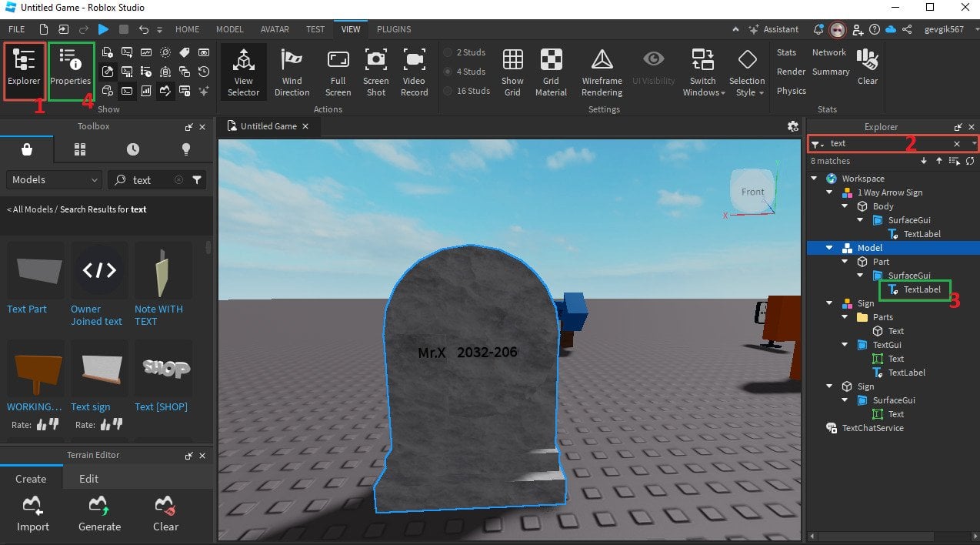Switch to the TEST ribbon tab
The image size is (980, 545).
point(315,29)
